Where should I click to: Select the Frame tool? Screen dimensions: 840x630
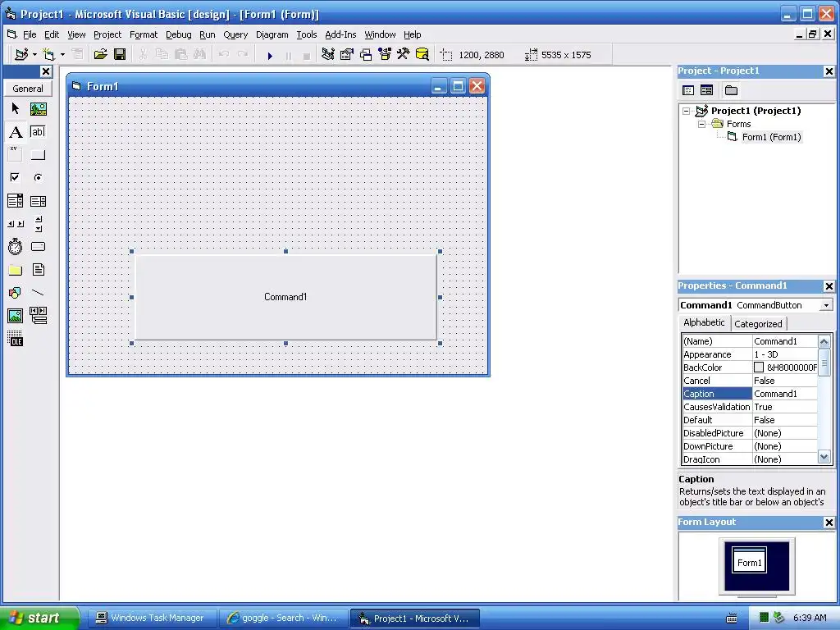click(x=16, y=155)
